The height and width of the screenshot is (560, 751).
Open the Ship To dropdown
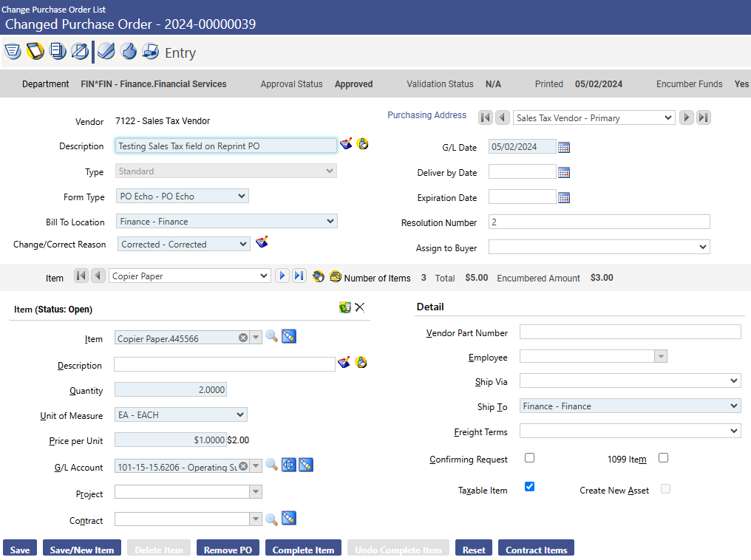(631, 406)
